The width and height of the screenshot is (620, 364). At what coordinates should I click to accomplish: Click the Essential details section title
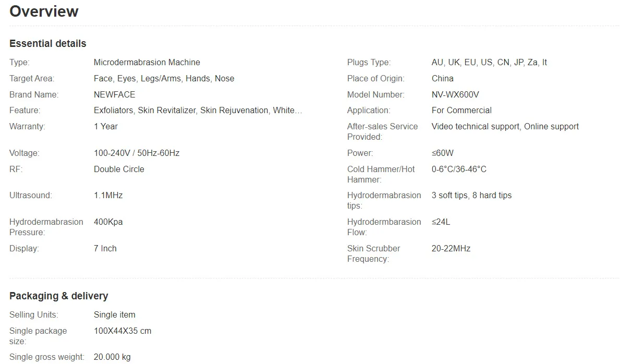(48, 44)
